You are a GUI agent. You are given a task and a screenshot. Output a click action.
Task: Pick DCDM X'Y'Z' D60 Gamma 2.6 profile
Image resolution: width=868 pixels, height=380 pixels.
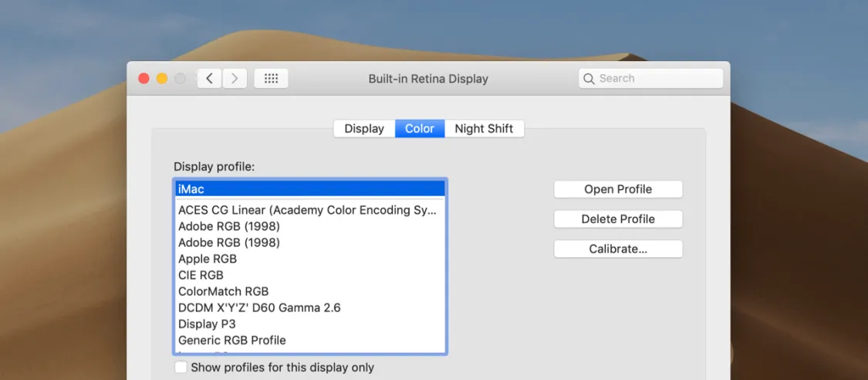[x=311, y=307]
